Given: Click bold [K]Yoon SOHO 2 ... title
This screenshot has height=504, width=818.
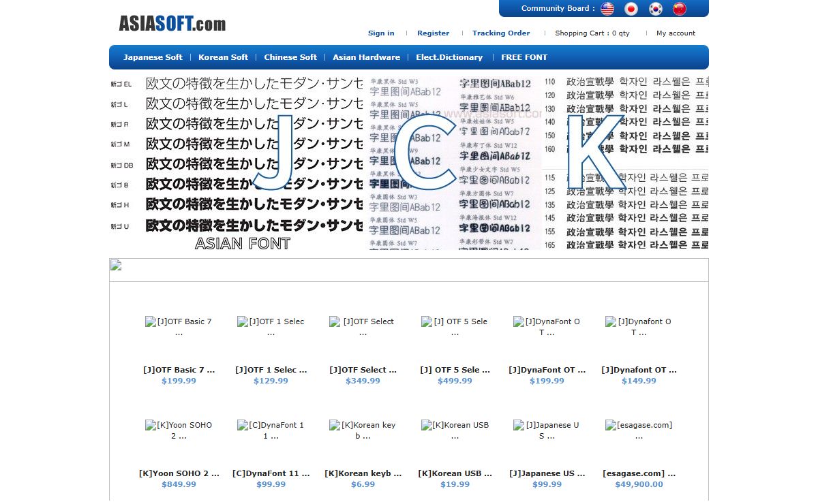Looking at the screenshot, I should [x=179, y=473].
